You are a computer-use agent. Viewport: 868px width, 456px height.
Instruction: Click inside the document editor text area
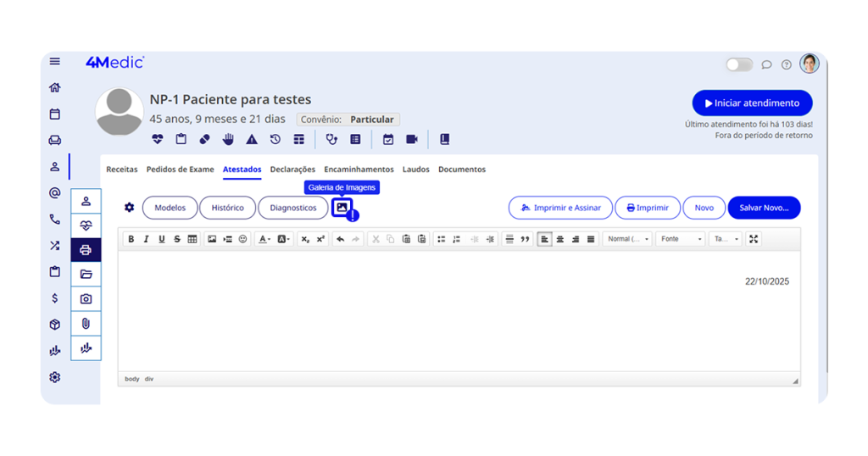pos(458,322)
